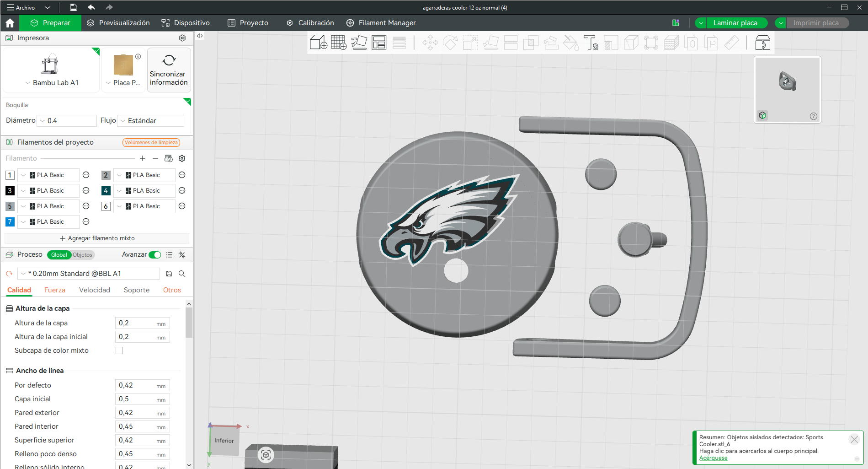Click the Pared interior width field
This screenshot has height=469, width=868.
point(142,426)
